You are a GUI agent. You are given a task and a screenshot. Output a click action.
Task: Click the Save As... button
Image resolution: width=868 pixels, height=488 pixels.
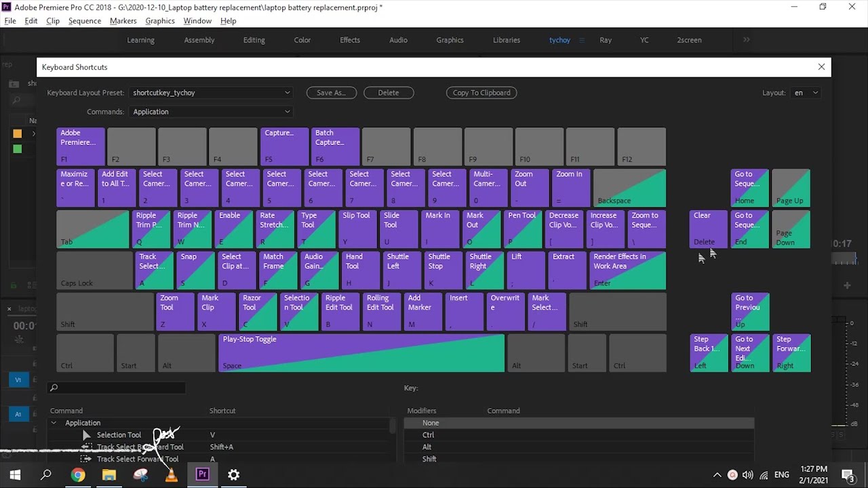tap(331, 93)
